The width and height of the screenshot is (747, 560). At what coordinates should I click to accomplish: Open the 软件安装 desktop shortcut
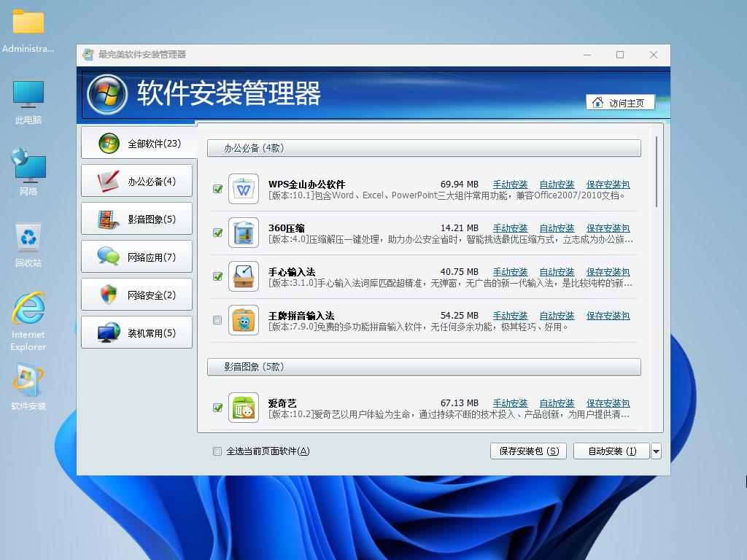(x=28, y=385)
